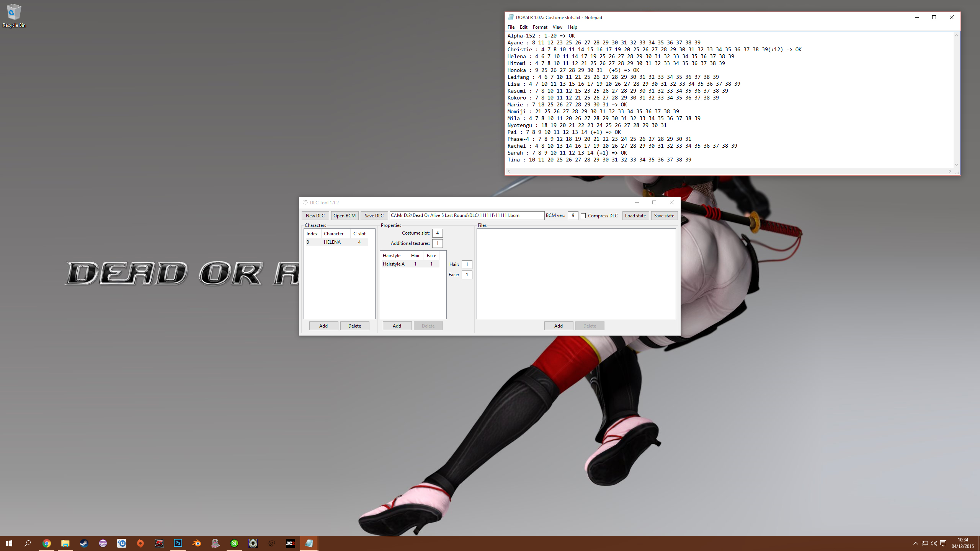Click the Open BCM button
The height and width of the screenshot is (551, 980).
344,216
